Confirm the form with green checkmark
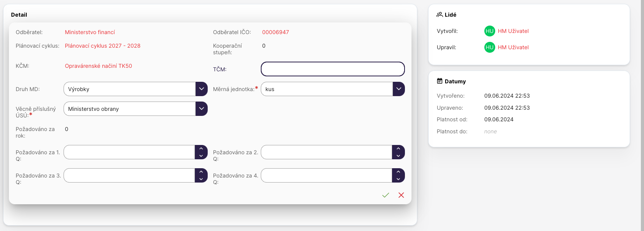 (x=386, y=195)
